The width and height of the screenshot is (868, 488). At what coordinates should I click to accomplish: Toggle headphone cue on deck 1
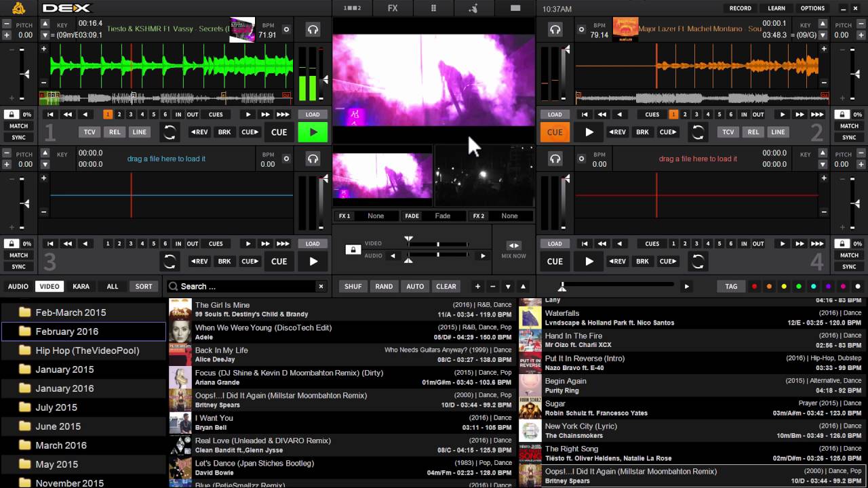[x=313, y=30]
